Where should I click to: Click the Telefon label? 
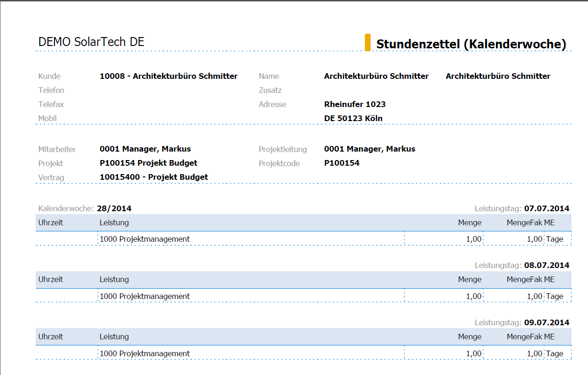(51, 90)
